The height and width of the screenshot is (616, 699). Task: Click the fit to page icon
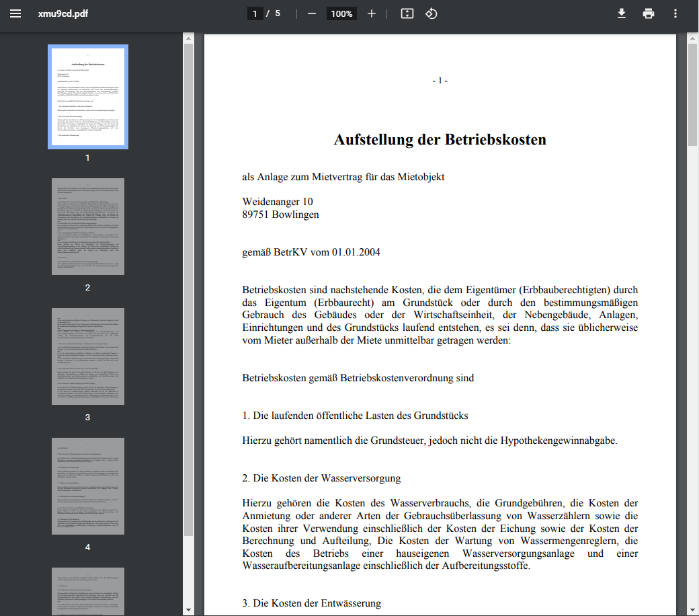407,13
